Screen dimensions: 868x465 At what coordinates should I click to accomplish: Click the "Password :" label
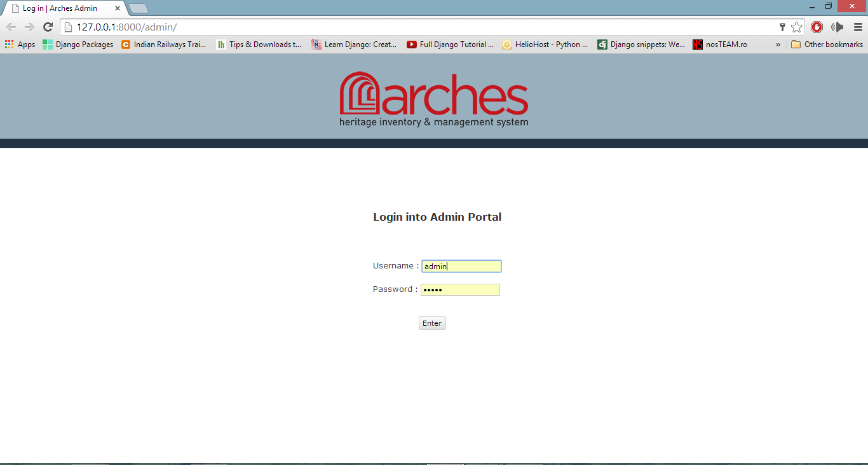(x=395, y=289)
